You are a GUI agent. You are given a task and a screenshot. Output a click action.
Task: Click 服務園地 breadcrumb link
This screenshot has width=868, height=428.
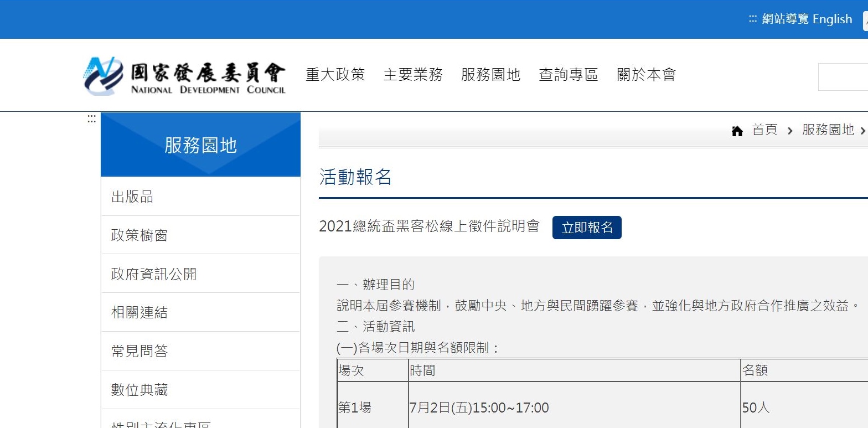coord(828,130)
